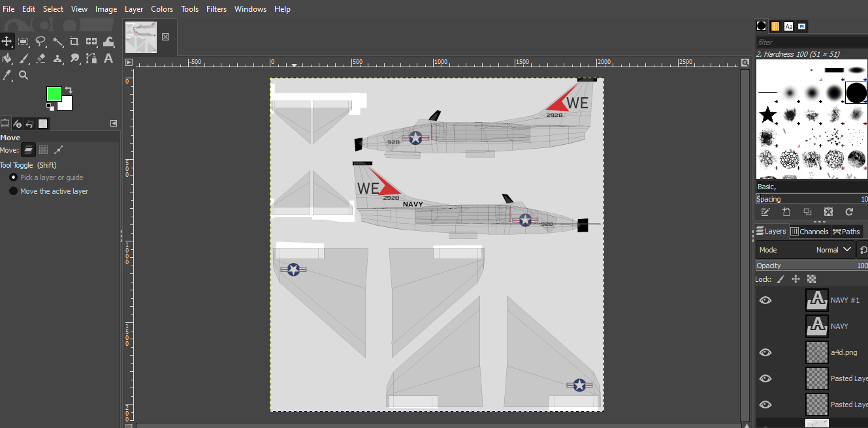Select the Warp Transform tool

108,41
